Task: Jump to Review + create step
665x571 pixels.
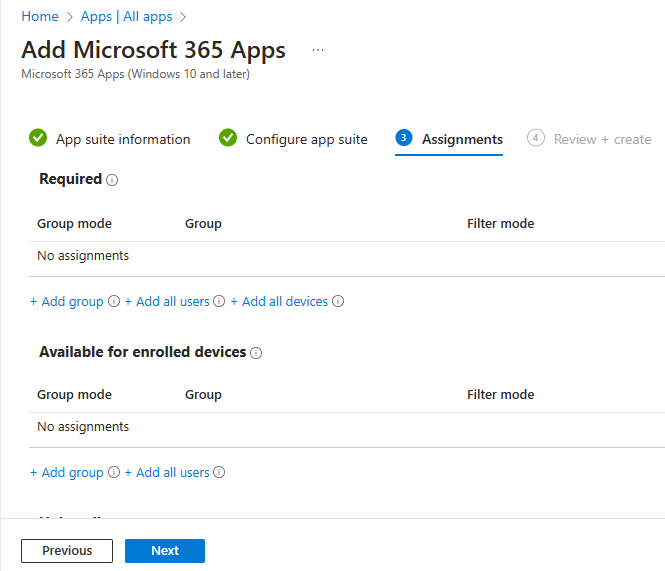Action: pos(602,139)
